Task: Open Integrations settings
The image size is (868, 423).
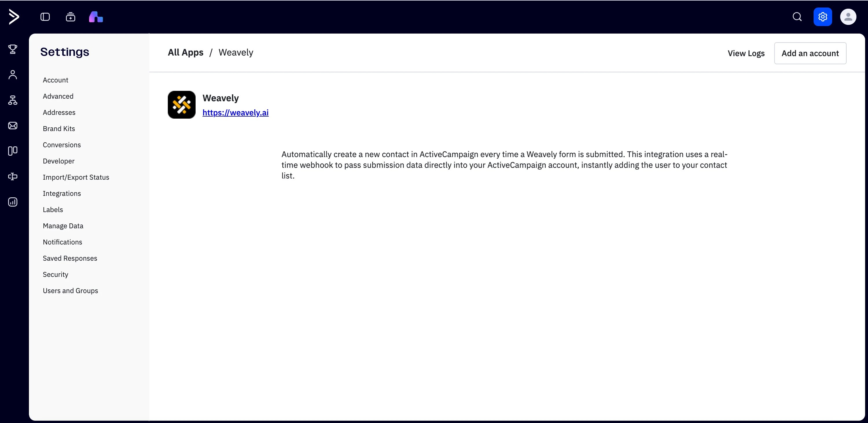Action: (62, 194)
